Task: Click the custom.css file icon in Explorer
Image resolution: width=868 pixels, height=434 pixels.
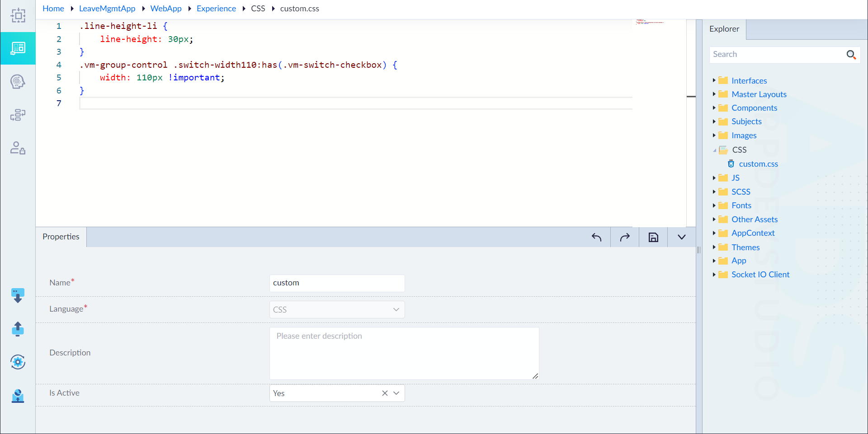Action: pos(731,164)
